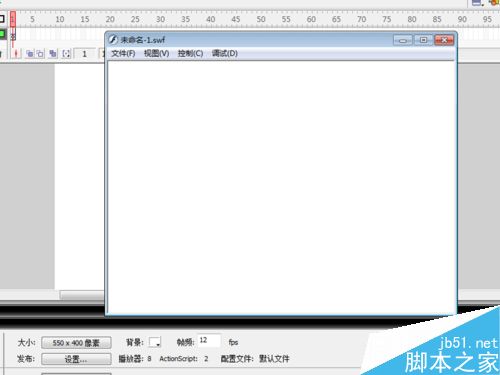
Task: Click the 550 x 400 像素 size button
Action: click(x=76, y=343)
